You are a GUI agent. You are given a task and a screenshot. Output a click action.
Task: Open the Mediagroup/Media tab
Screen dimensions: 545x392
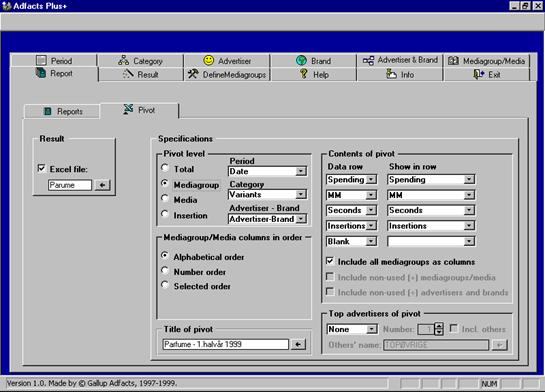[487, 60]
